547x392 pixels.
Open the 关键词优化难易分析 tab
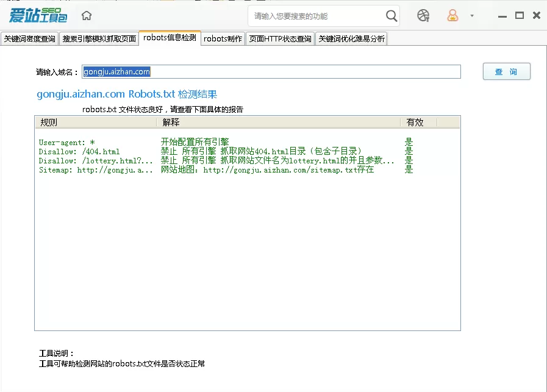tap(351, 38)
